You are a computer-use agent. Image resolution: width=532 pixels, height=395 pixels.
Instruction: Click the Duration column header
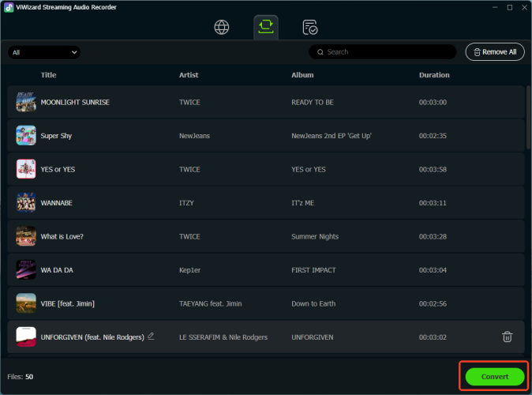click(434, 75)
